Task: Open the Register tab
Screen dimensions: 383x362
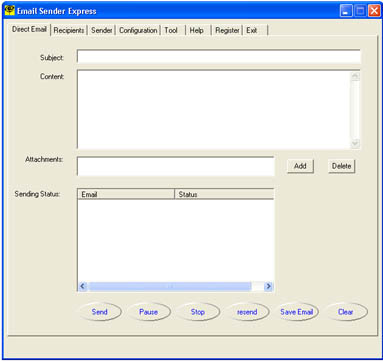Action: click(227, 30)
